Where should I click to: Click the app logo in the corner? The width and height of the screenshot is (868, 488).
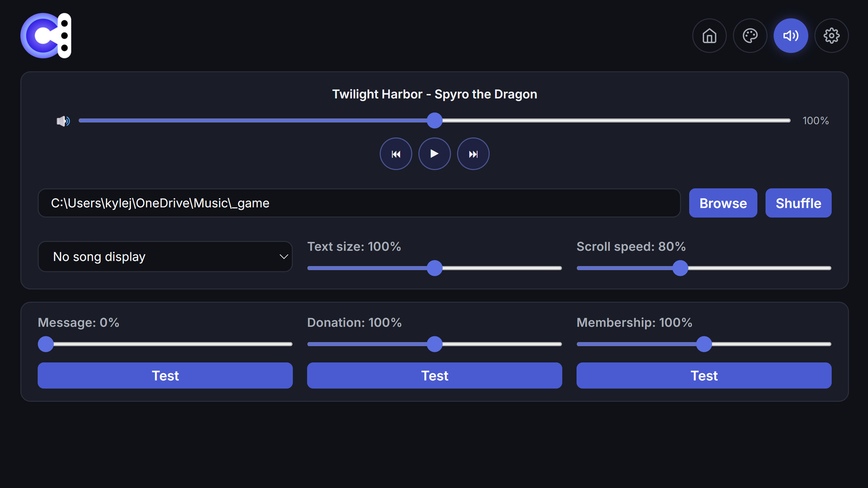(x=46, y=36)
